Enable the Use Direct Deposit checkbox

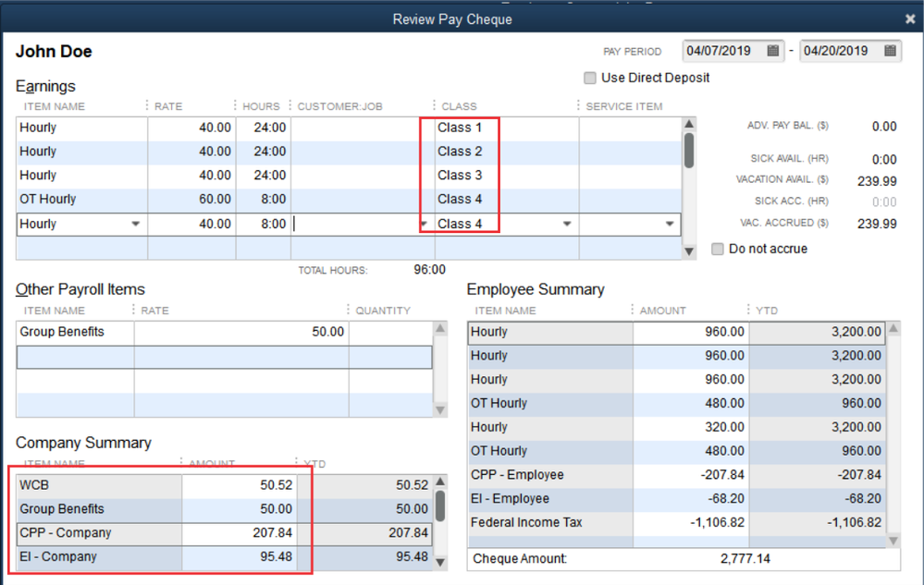590,79
